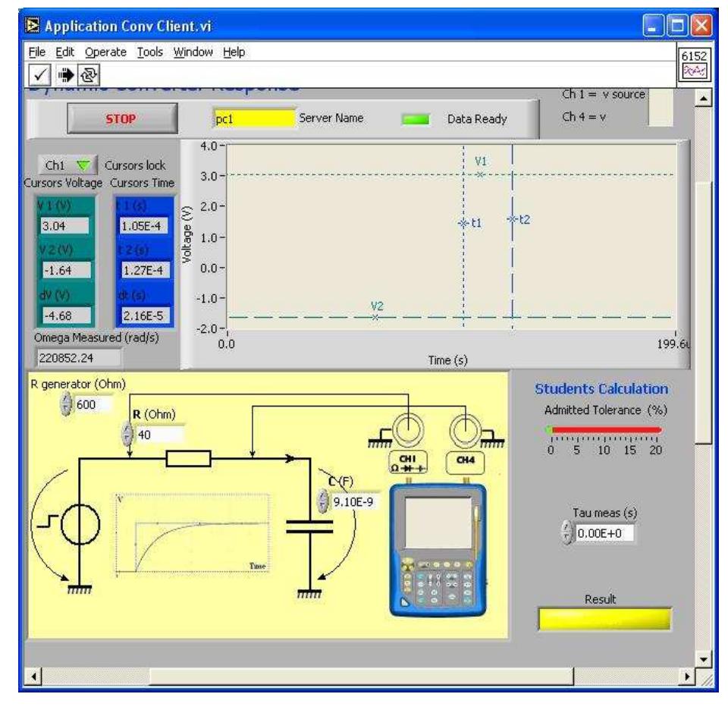Maximize the Application Conv Client window

click(x=677, y=26)
